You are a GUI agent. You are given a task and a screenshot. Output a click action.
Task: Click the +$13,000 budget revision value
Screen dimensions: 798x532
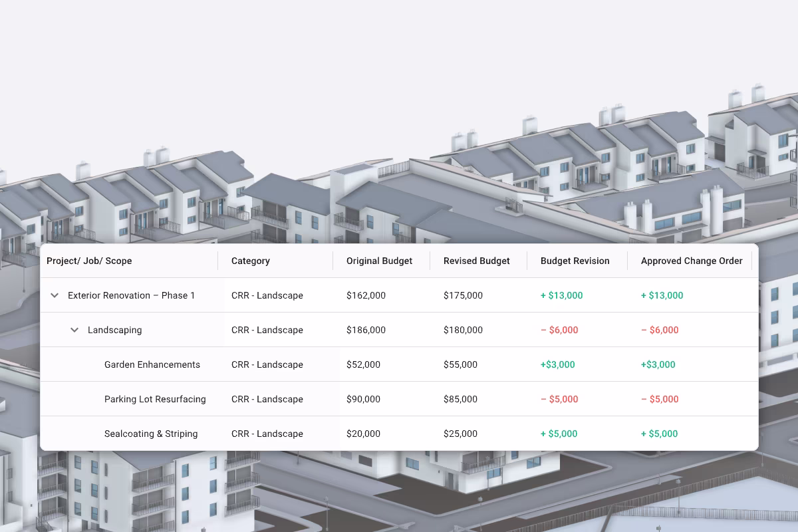point(561,295)
